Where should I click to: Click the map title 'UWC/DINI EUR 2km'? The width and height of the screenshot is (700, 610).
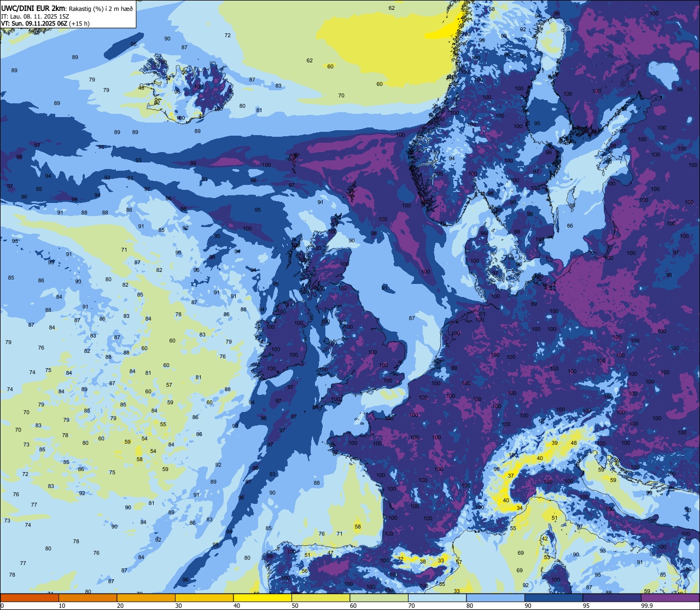[x=33, y=8]
